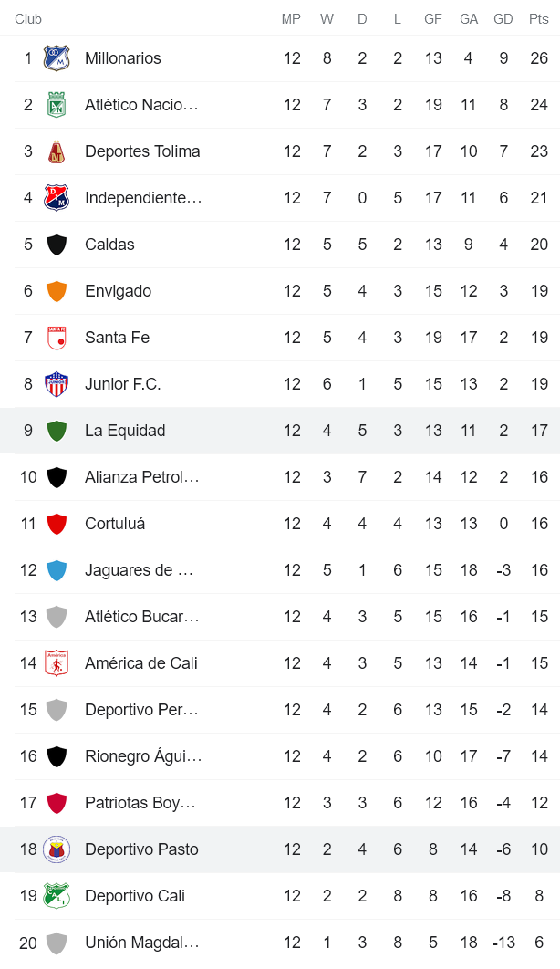Click the Envigado orange shield
This screenshot has height=969, width=560.
[57, 291]
